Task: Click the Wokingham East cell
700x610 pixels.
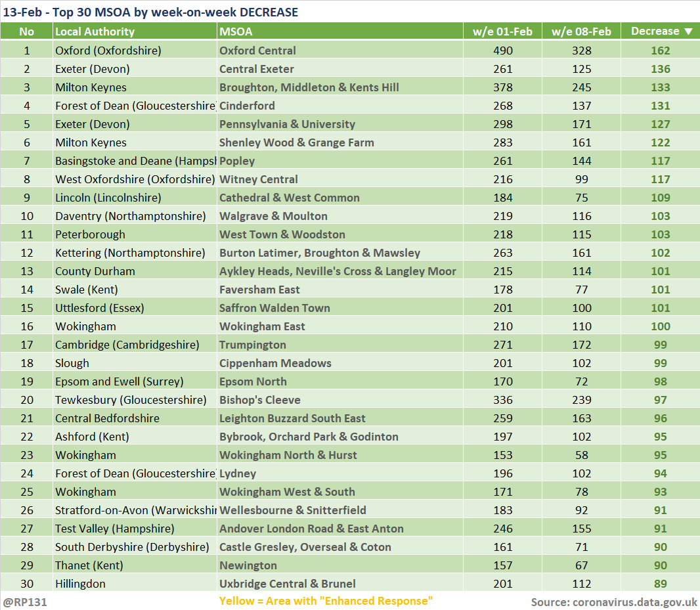Action: 339,326
